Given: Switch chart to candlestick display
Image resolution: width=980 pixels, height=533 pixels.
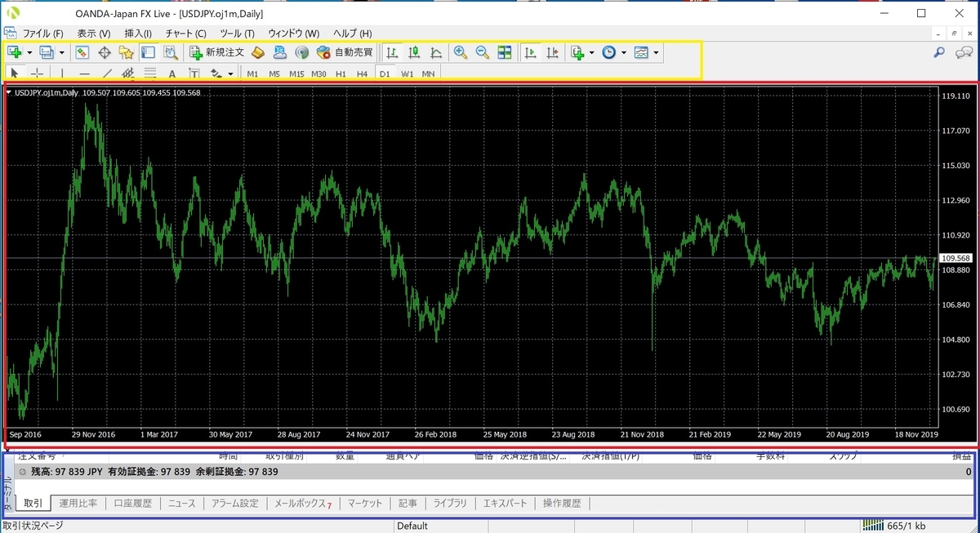Looking at the screenshot, I should click(x=413, y=52).
